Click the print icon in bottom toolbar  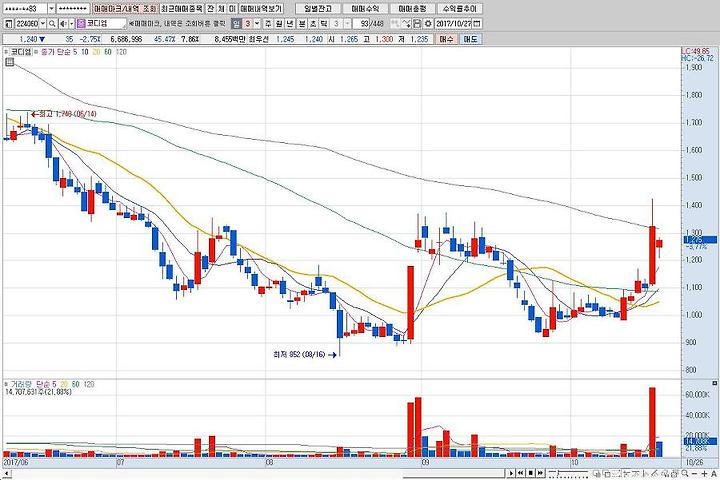coord(674,473)
